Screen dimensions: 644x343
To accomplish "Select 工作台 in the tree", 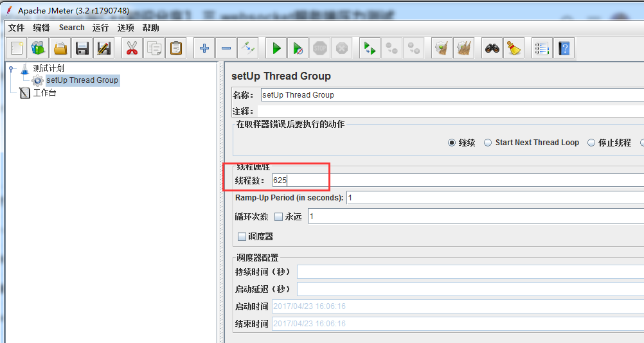I will (44, 92).
